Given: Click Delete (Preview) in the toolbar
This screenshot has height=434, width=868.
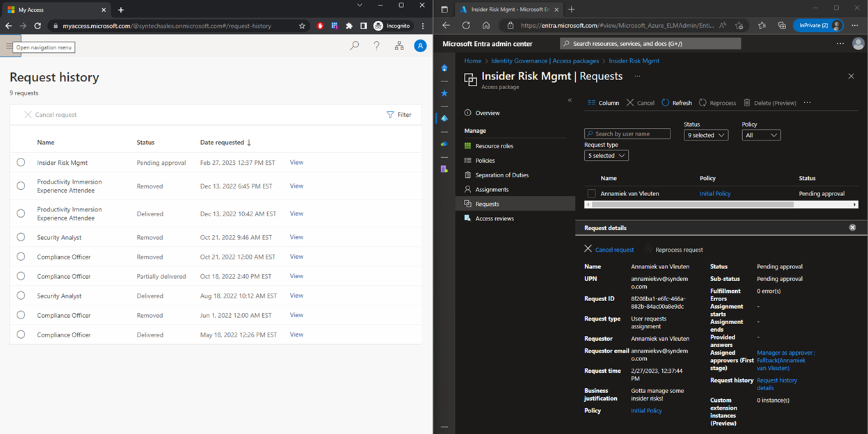Looking at the screenshot, I should tap(769, 103).
